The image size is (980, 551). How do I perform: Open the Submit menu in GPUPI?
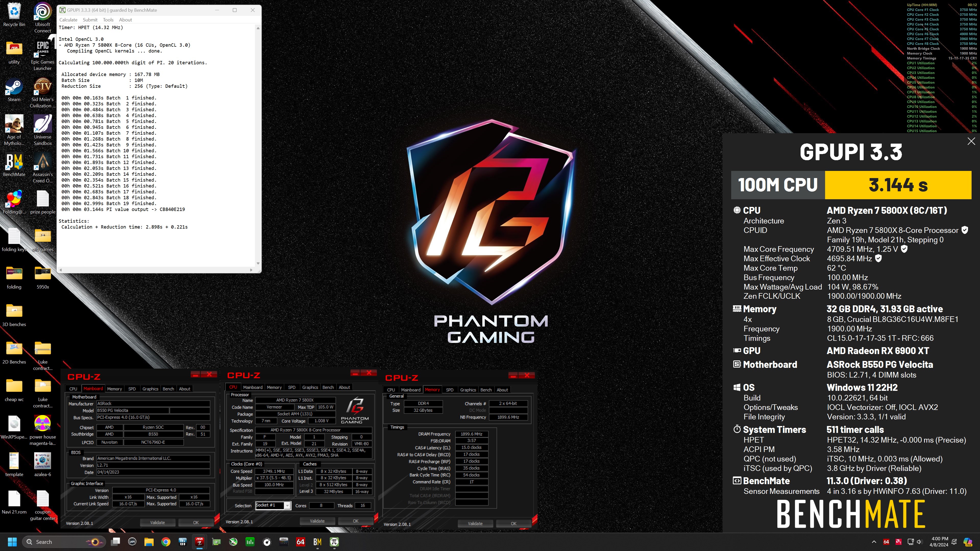tap(90, 20)
